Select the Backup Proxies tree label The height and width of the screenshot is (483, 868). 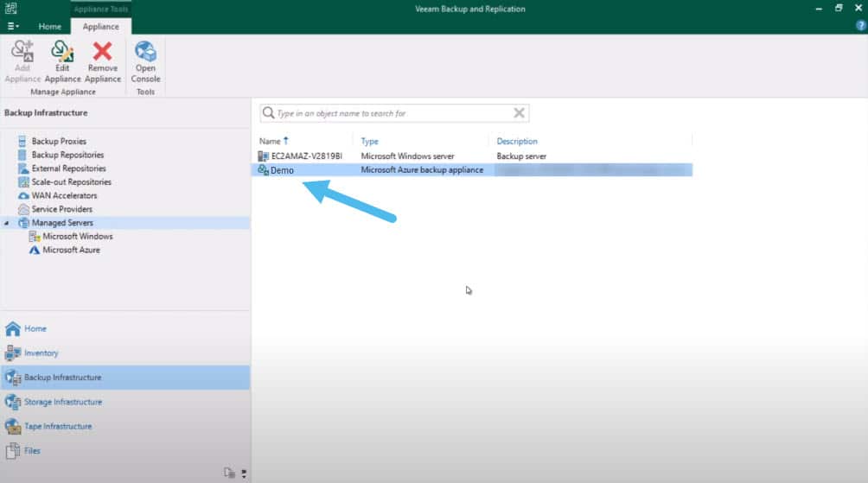[59, 141]
